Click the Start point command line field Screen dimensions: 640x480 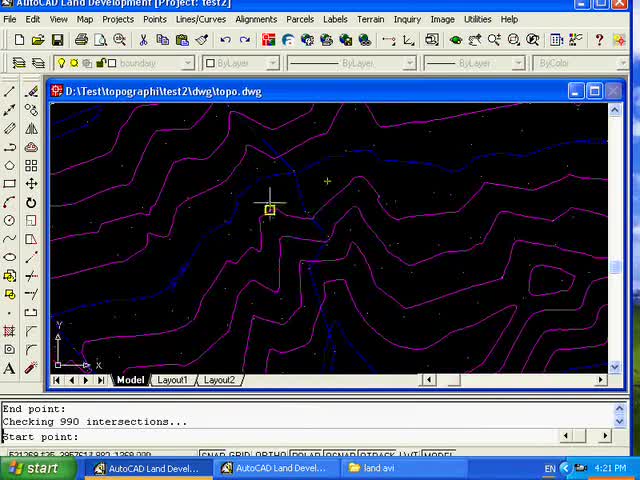click(282, 437)
